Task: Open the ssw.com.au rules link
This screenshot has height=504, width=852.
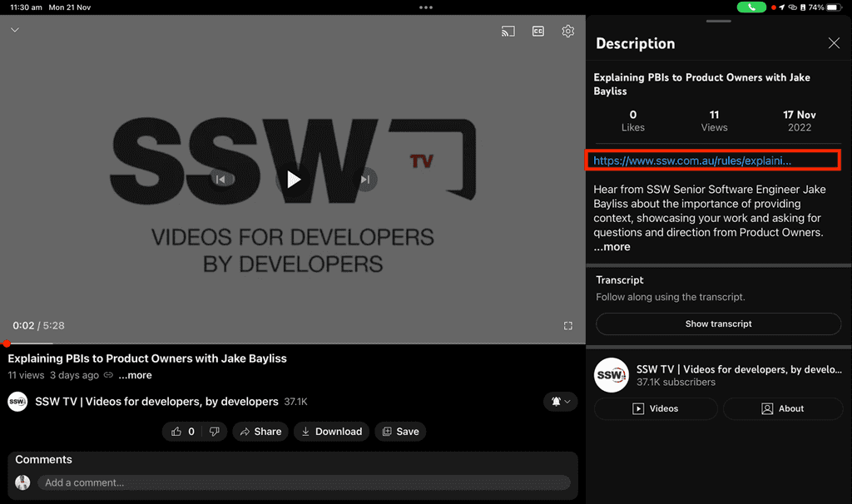Action: point(692,161)
